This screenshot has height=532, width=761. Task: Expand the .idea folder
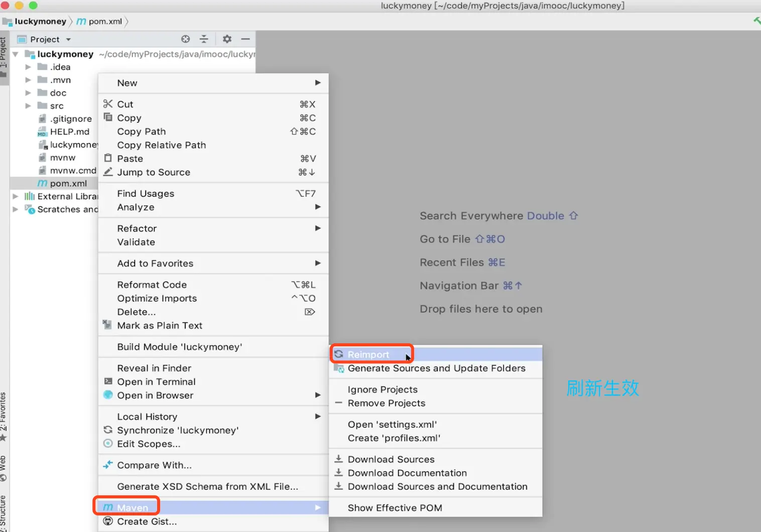28,67
